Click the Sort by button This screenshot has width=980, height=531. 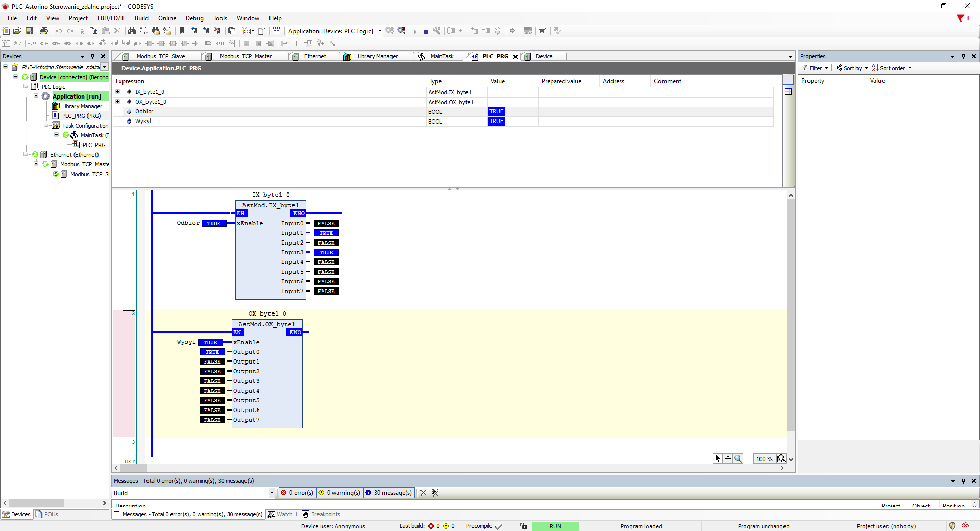(x=852, y=68)
